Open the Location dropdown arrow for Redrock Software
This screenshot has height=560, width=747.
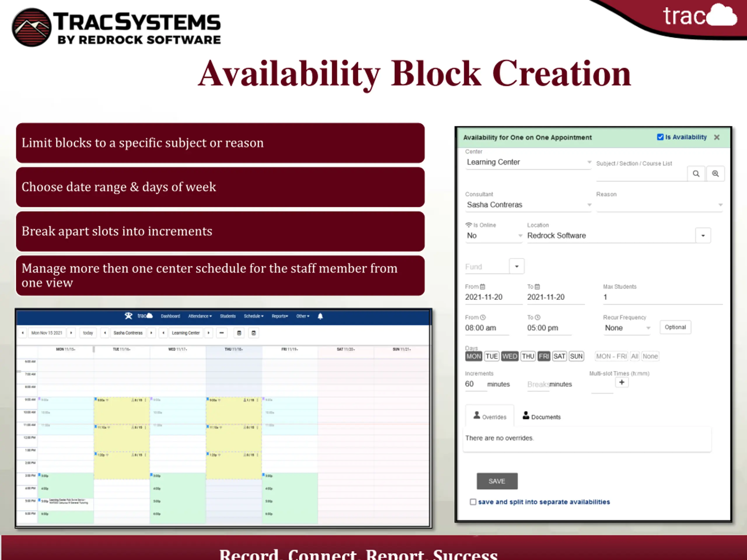click(x=703, y=235)
